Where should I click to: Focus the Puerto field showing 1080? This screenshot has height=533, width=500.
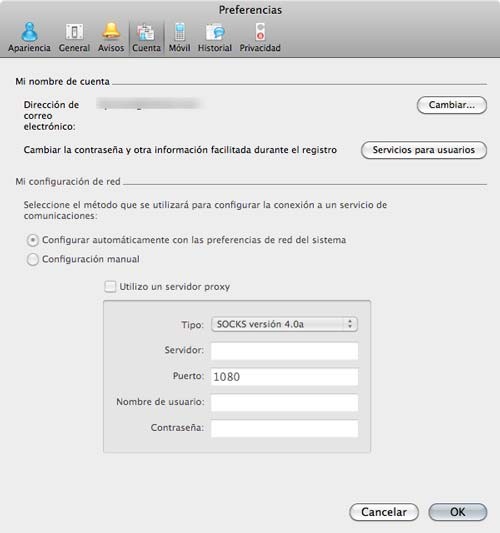(284, 377)
